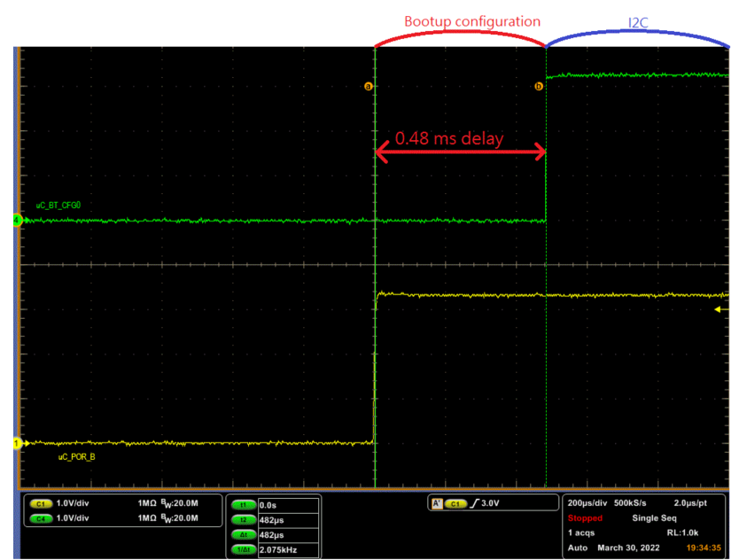
Task: Click the rising-edge trigger slope icon
Action: click(475, 502)
